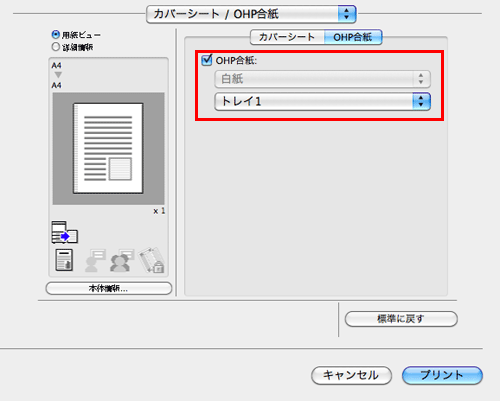Switch to the OHP合紙 tab
Screen dimensions: 500x401
353,37
